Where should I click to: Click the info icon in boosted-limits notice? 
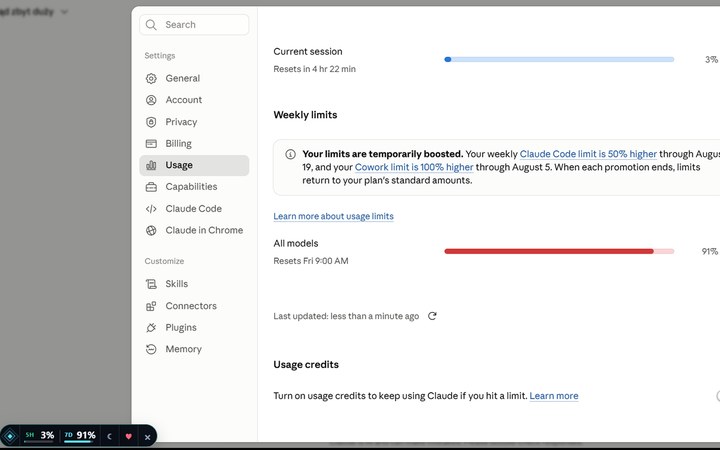[x=290, y=154]
